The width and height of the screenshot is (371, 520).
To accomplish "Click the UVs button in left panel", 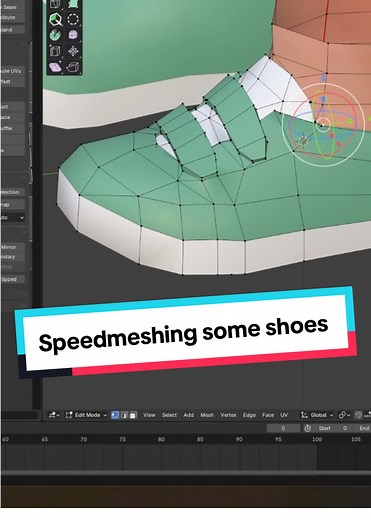I will click(12, 71).
